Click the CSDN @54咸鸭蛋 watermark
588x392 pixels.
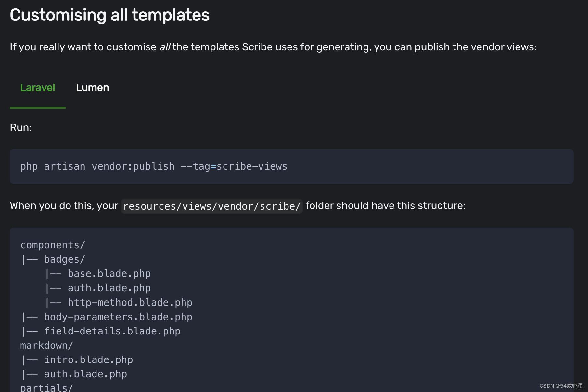[561, 386]
